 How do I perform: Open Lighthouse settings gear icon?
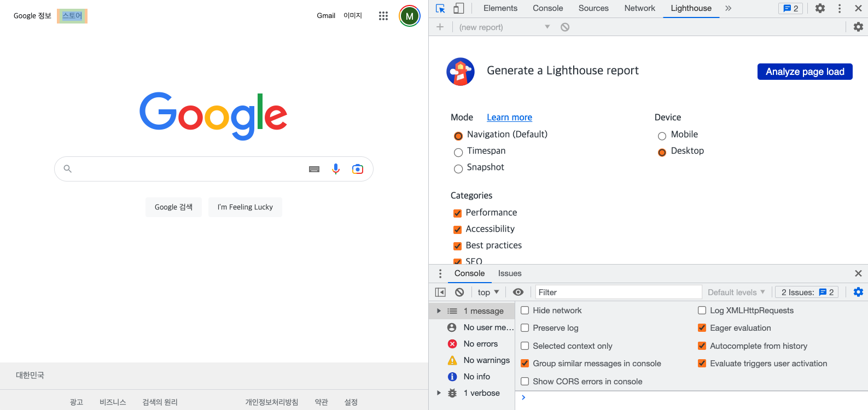point(858,27)
